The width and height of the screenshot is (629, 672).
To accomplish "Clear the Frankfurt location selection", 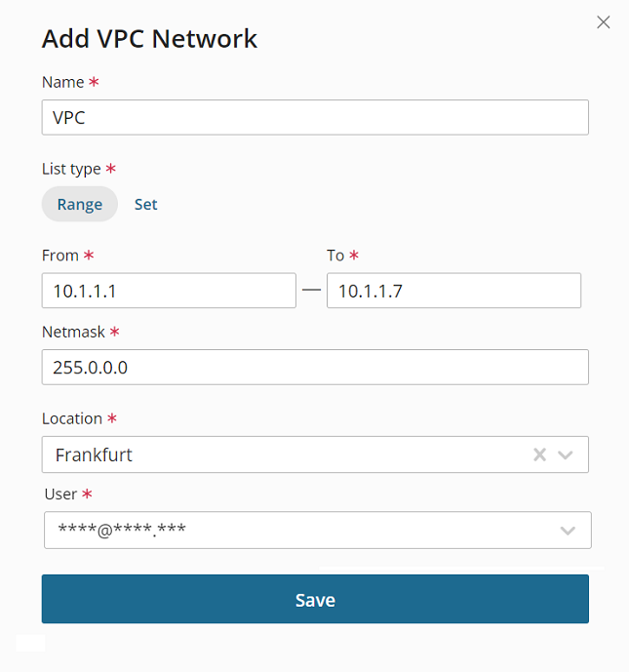I will (539, 455).
